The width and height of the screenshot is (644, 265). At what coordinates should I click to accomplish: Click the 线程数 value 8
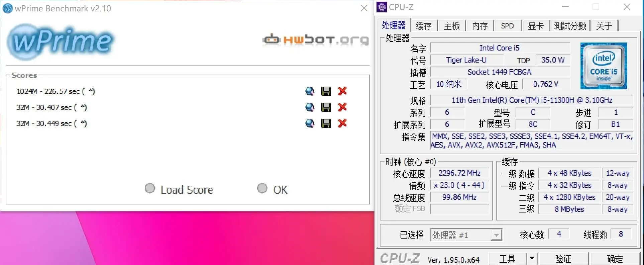tap(621, 234)
